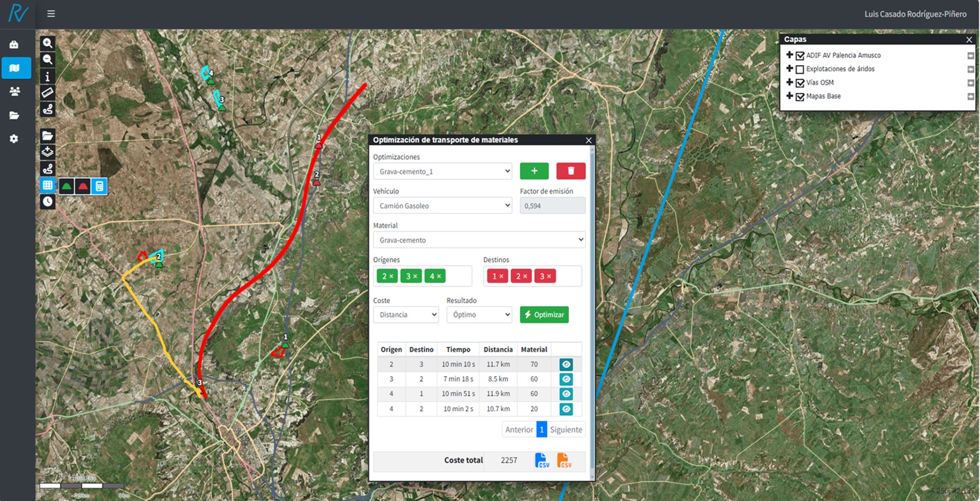980x501 pixels.
Task: Select the measure ruler tool
Action: click(x=48, y=93)
